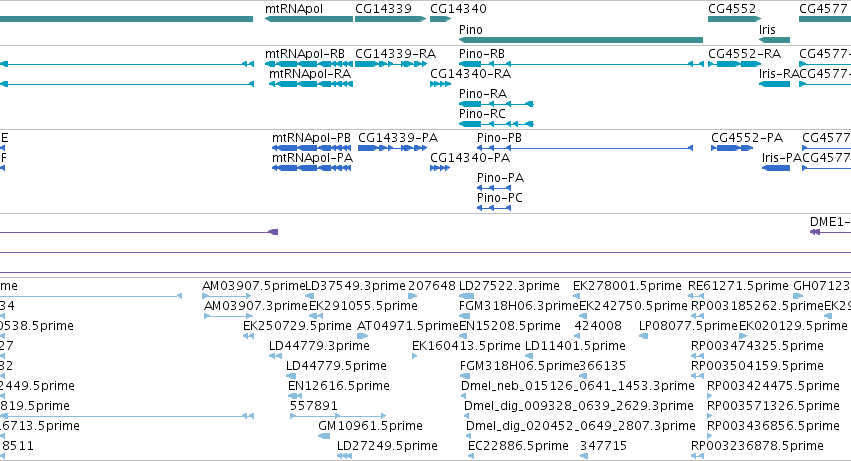This screenshot has width=851, height=461.
Task: Select the RP003436856.5prime EST label
Action: pyautogui.click(x=773, y=426)
